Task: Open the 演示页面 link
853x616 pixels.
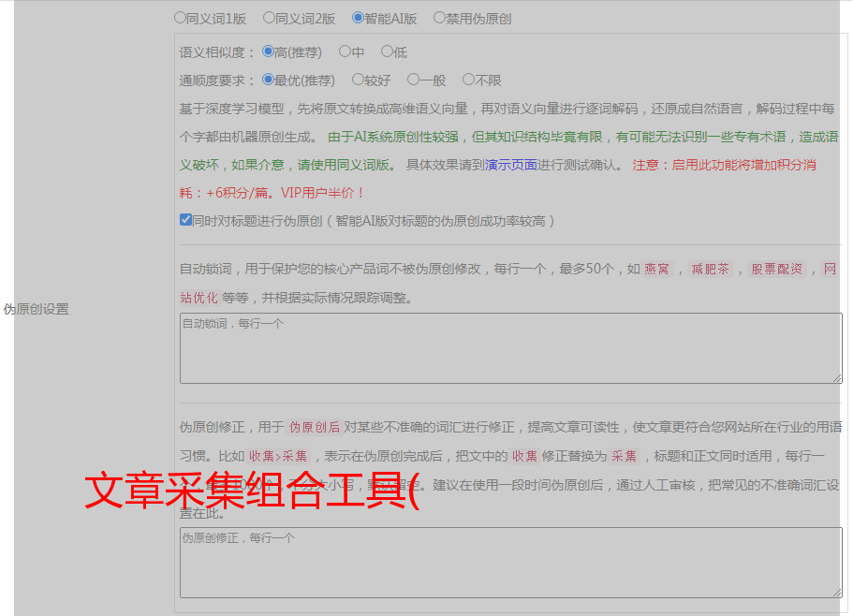Action: tap(511, 165)
